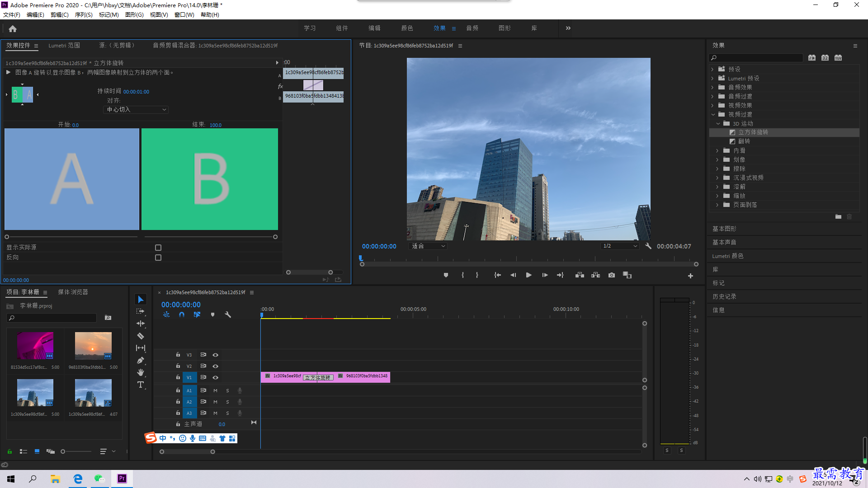Open program monitor settings wrench

tap(648, 246)
